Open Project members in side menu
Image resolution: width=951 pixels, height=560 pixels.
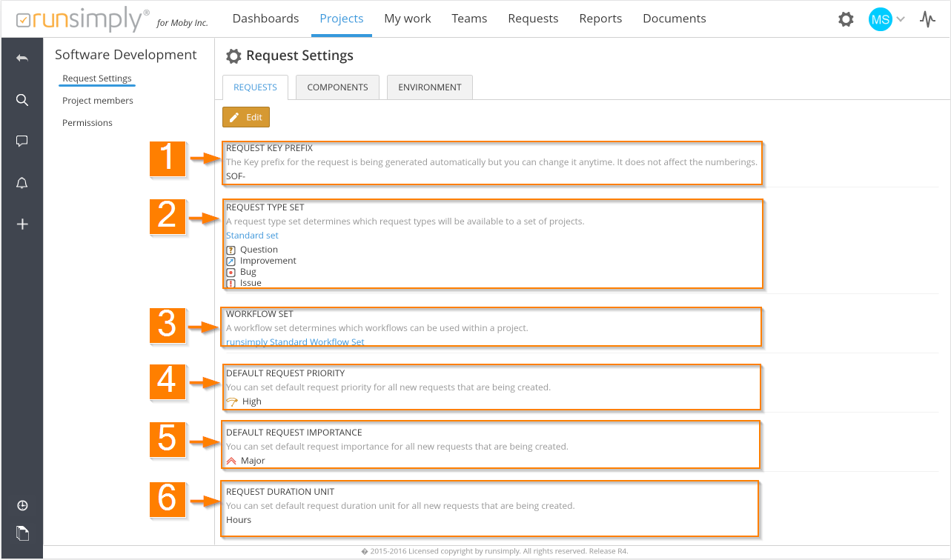click(x=98, y=101)
